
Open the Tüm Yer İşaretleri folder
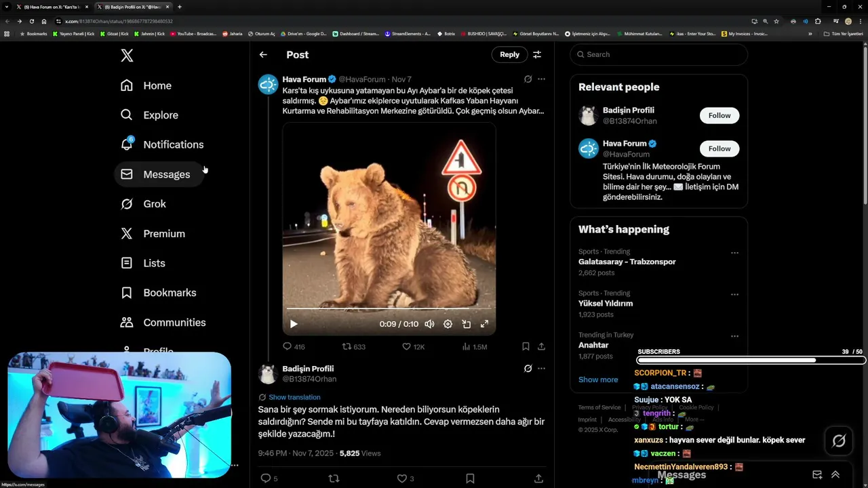pyautogui.click(x=844, y=33)
